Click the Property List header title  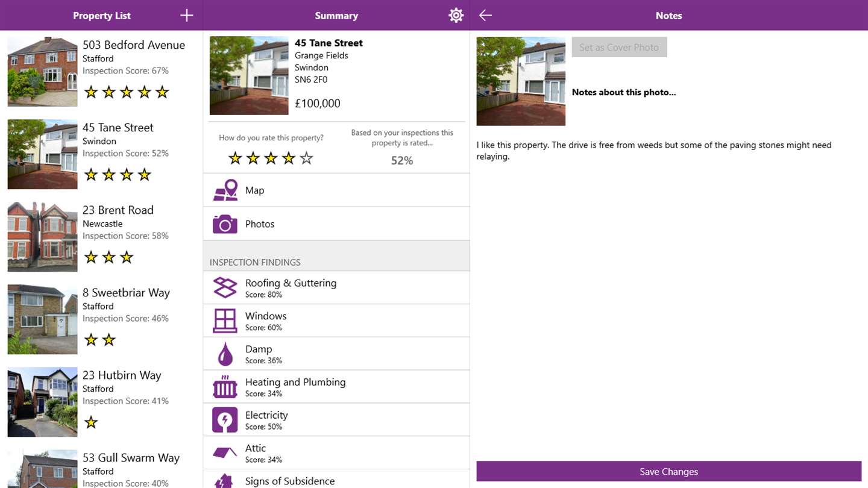(x=102, y=16)
